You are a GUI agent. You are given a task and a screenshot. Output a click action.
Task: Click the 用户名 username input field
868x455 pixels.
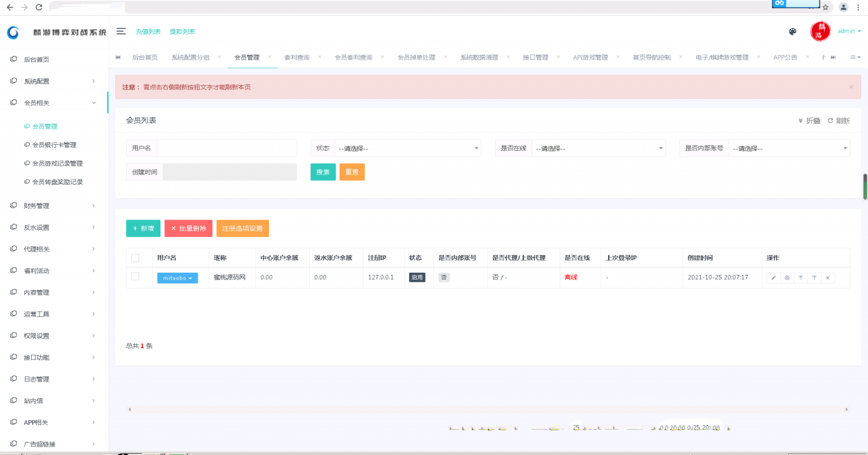click(x=226, y=148)
